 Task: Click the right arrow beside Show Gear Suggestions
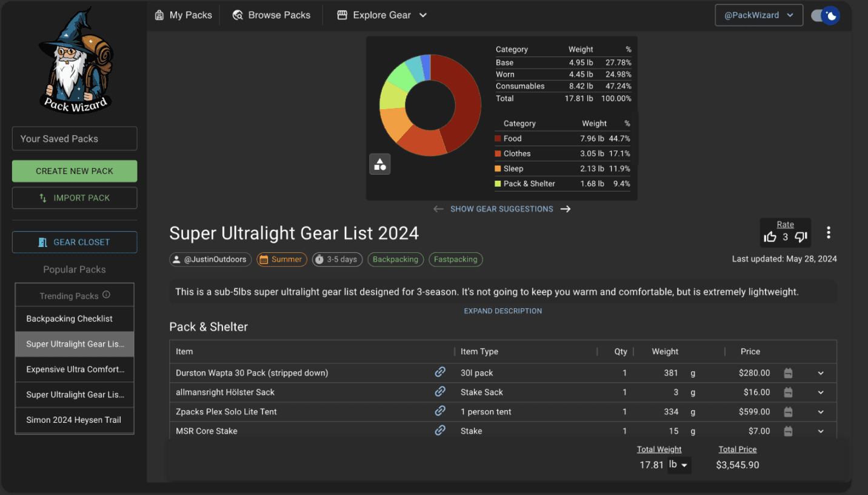[565, 209]
